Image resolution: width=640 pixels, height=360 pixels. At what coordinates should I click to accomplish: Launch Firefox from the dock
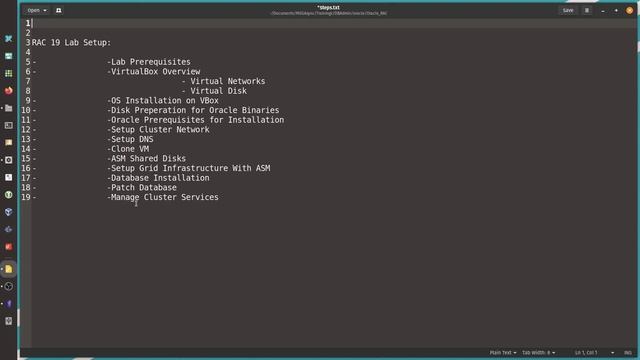(x=9, y=91)
